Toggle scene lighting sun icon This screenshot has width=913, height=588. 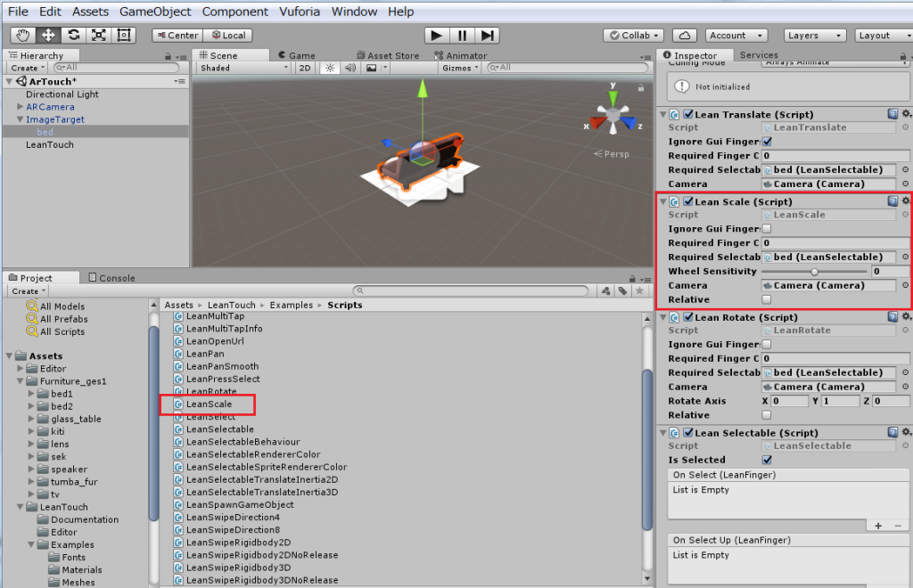point(330,68)
